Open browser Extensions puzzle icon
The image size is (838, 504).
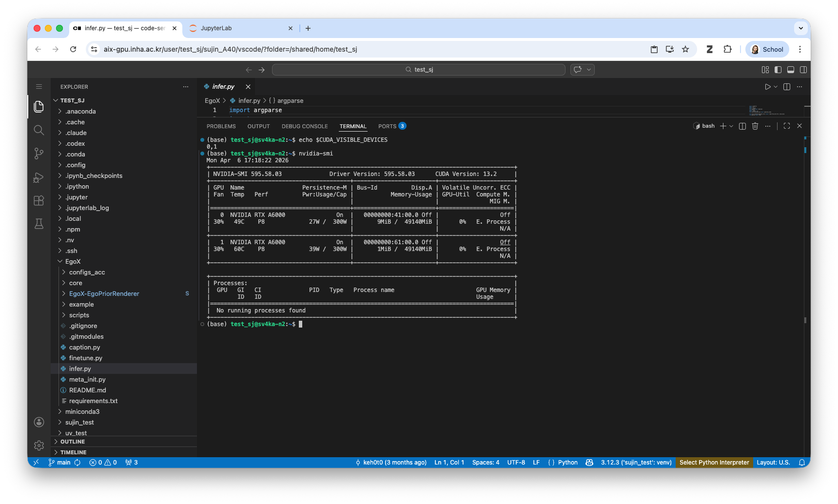click(728, 49)
